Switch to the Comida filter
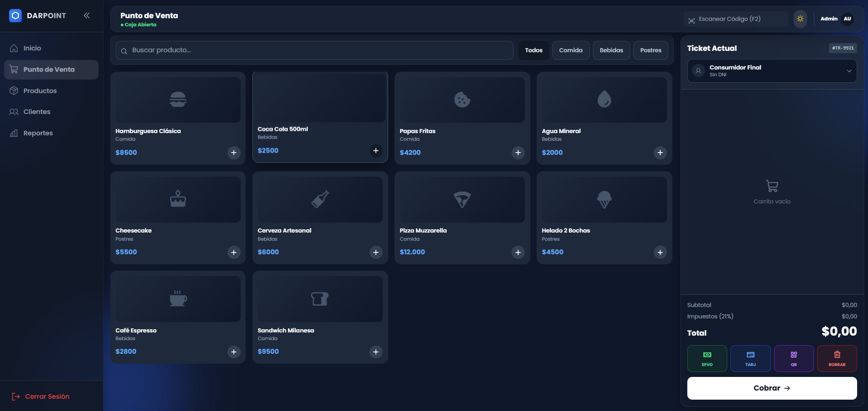 coord(571,50)
